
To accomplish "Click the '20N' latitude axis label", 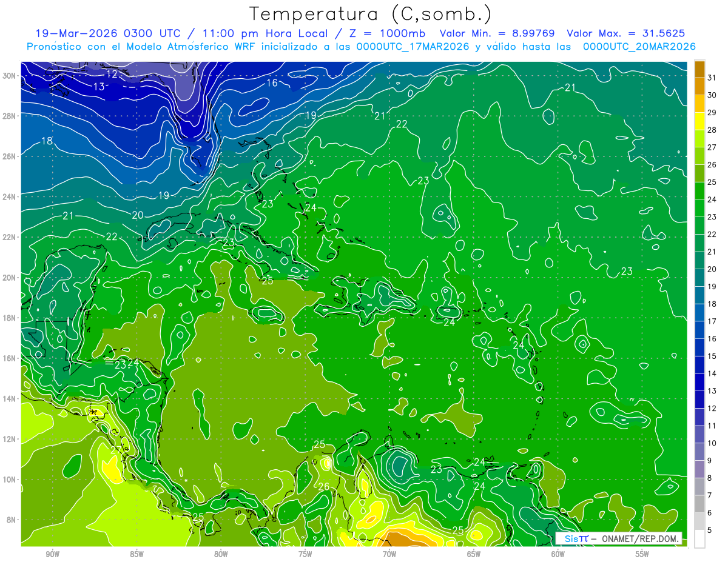I will coord(9,277).
